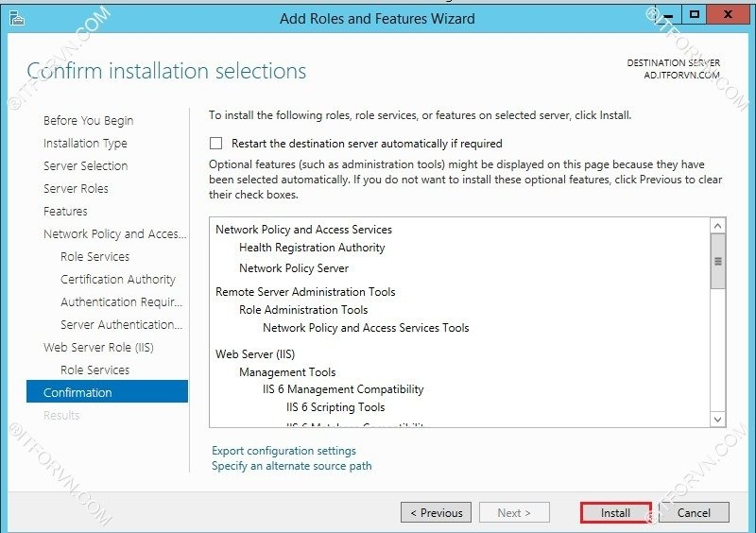This screenshot has width=756, height=533.
Task: Select Confirmation step in the sidebar
Action: pyautogui.click(x=77, y=392)
